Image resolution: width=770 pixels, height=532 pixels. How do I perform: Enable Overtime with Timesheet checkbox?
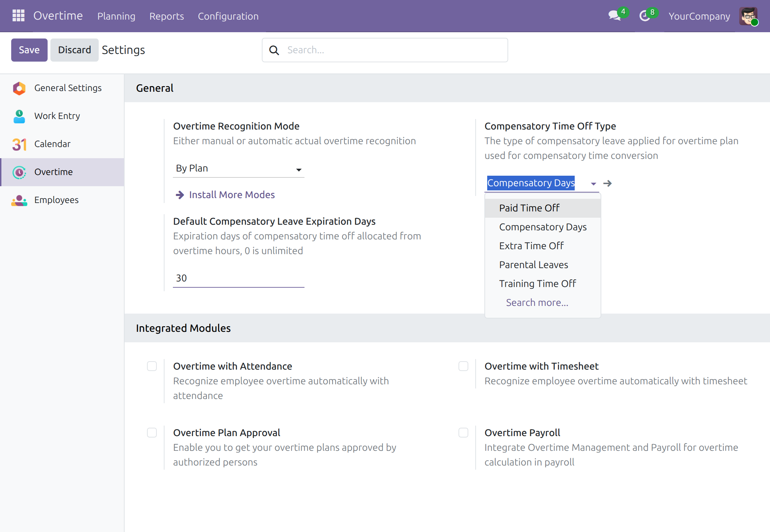coord(463,366)
